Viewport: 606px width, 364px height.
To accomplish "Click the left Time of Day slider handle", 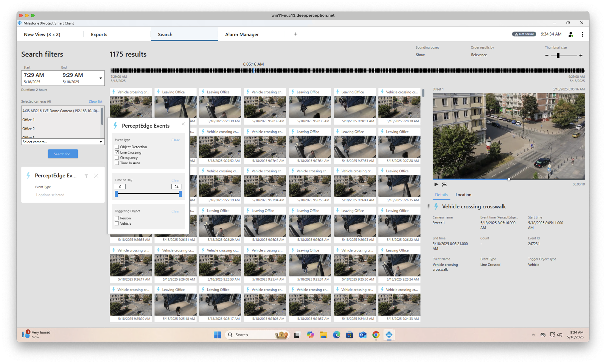I will pyautogui.click(x=116, y=194).
